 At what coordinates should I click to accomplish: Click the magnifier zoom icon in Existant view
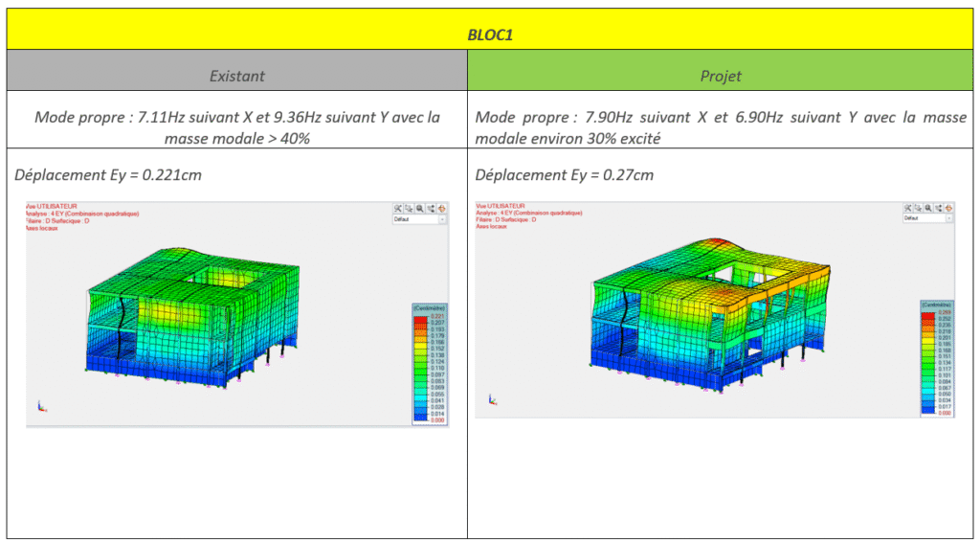[420, 208]
